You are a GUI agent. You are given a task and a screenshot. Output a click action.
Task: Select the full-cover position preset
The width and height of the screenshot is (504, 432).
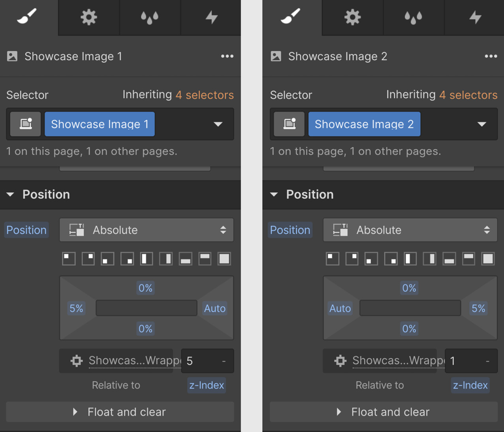pyautogui.click(x=224, y=259)
